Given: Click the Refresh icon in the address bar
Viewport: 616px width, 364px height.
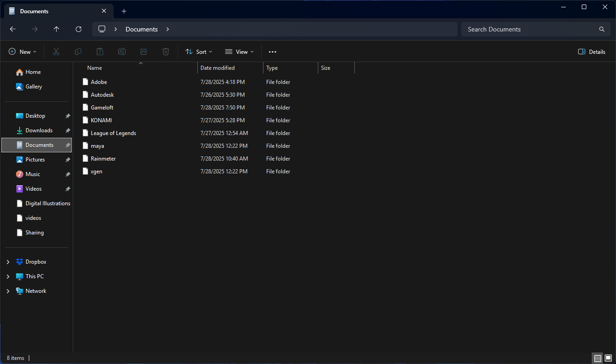Looking at the screenshot, I should click(78, 29).
